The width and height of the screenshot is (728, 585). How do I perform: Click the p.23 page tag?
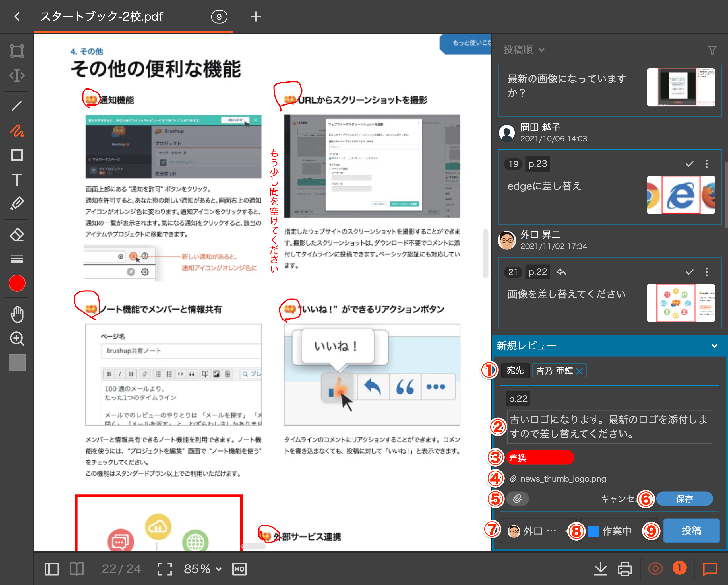pyautogui.click(x=537, y=164)
